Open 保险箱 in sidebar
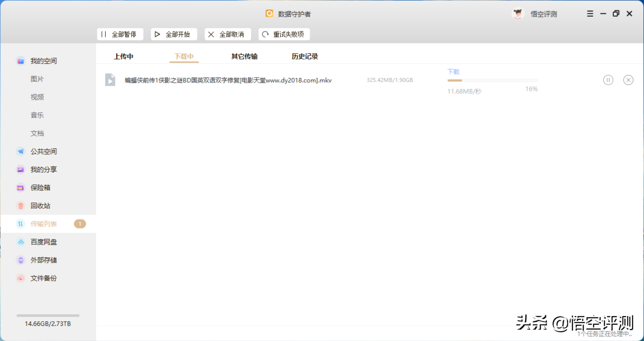 coord(40,188)
